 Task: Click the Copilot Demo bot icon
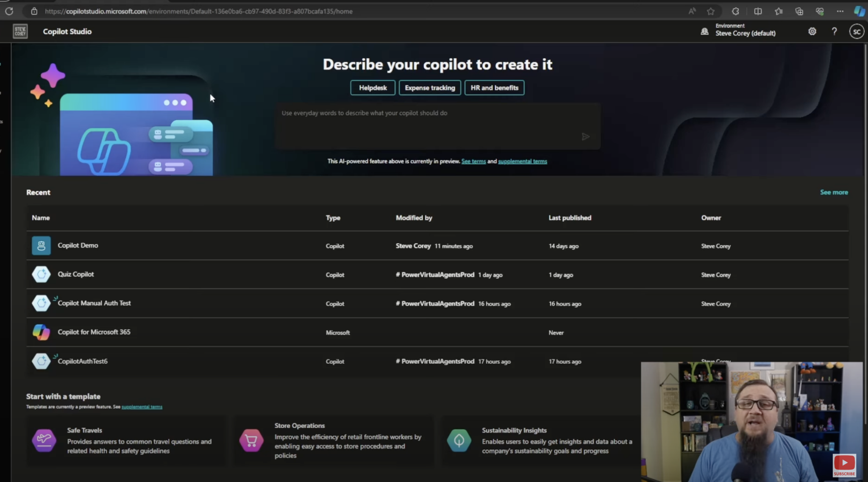click(41, 245)
